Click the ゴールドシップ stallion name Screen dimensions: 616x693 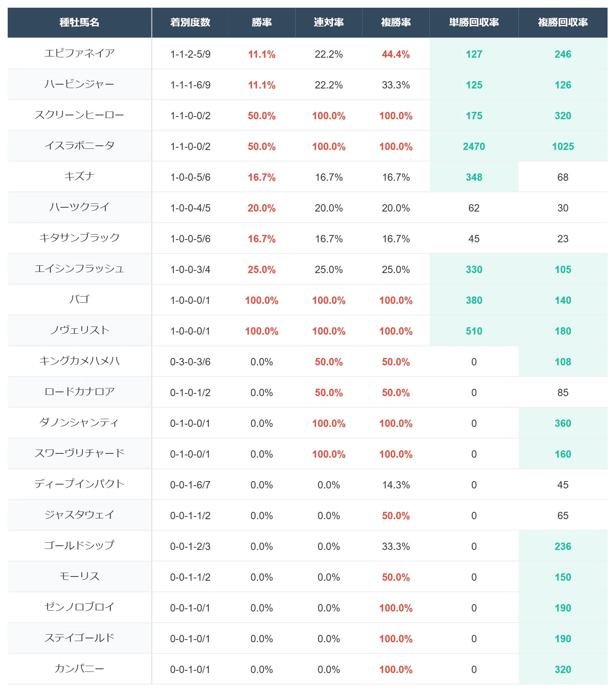coord(79,545)
